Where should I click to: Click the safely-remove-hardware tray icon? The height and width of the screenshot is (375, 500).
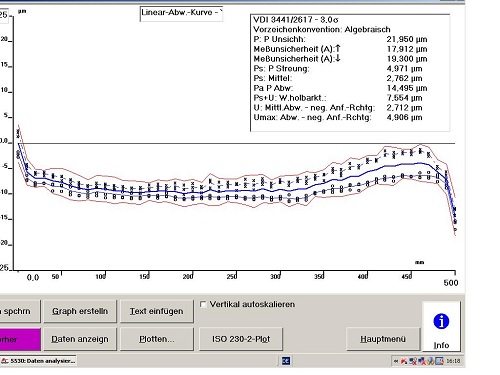tap(431, 361)
